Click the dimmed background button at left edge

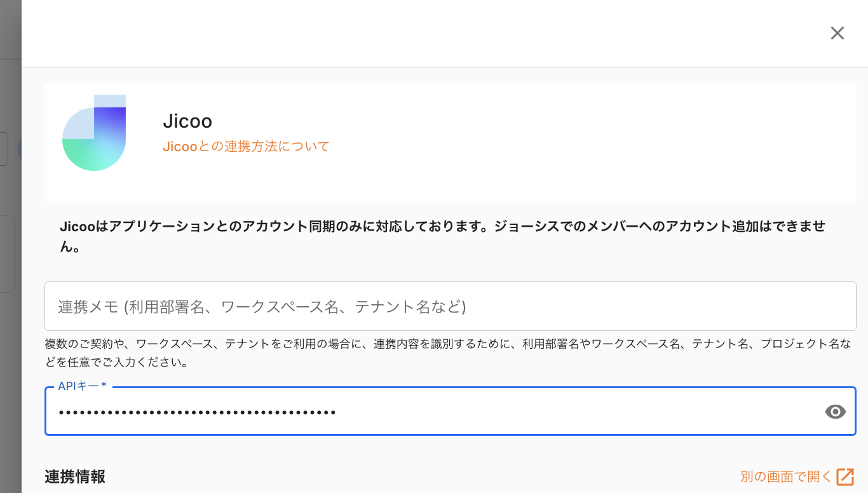(x=4, y=149)
